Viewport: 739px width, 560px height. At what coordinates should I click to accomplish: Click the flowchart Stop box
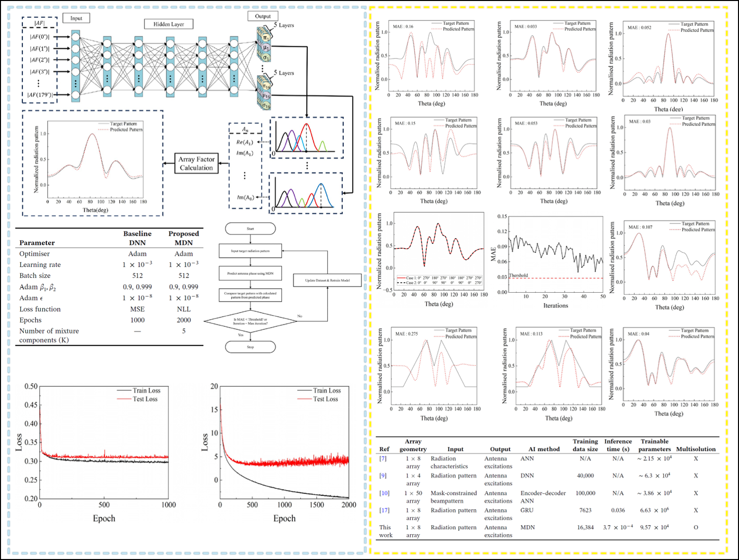tap(250, 347)
